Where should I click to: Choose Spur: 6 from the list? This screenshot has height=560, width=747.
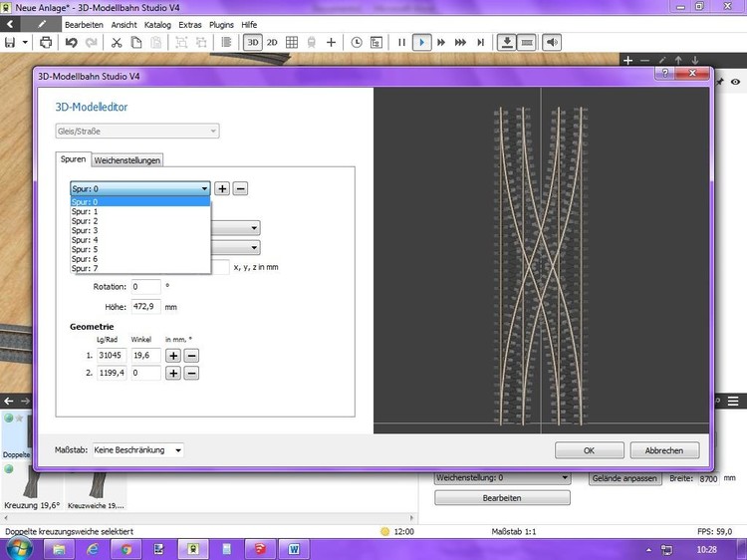pos(140,259)
